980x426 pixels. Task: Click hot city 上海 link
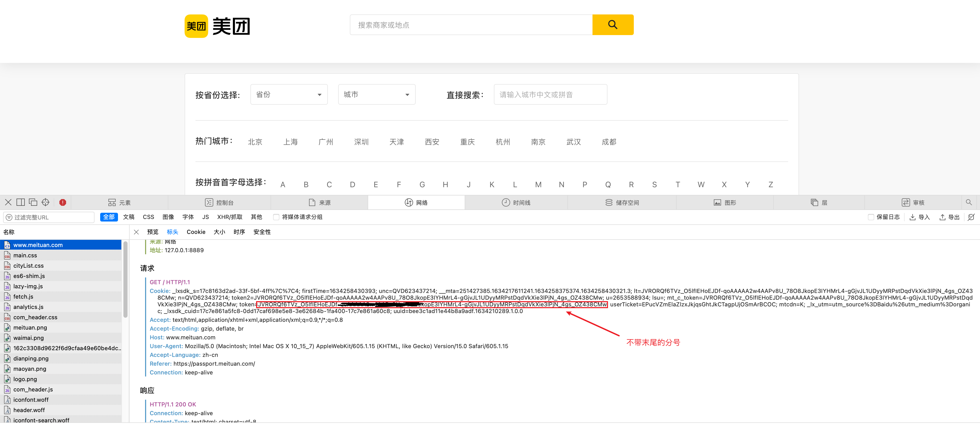point(290,142)
